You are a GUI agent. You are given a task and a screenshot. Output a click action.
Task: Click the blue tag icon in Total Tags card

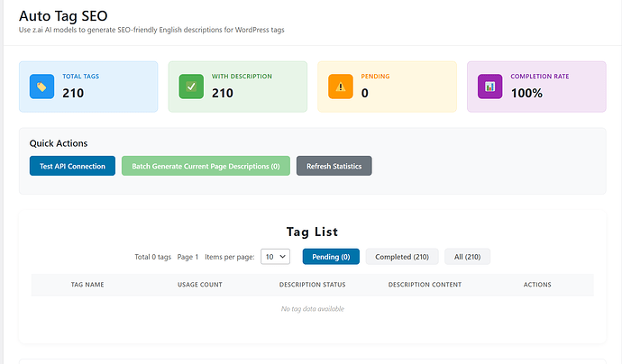41,86
